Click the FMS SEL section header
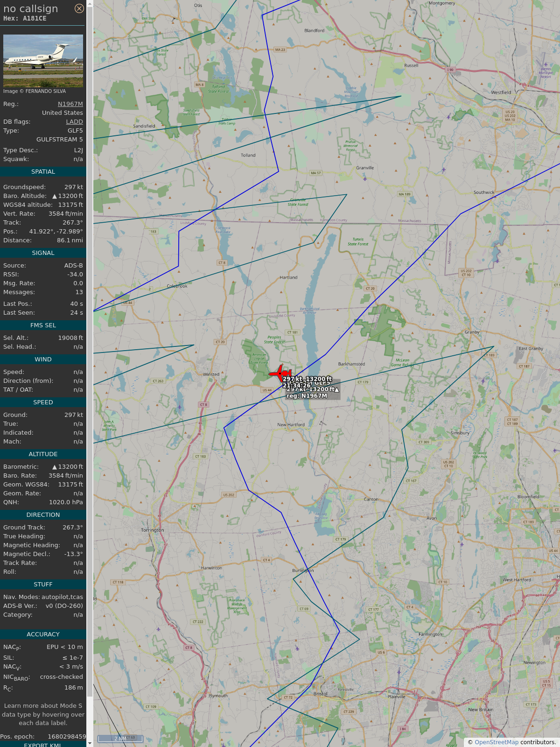The image size is (560, 747). pyautogui.click(x=43, y=325)
